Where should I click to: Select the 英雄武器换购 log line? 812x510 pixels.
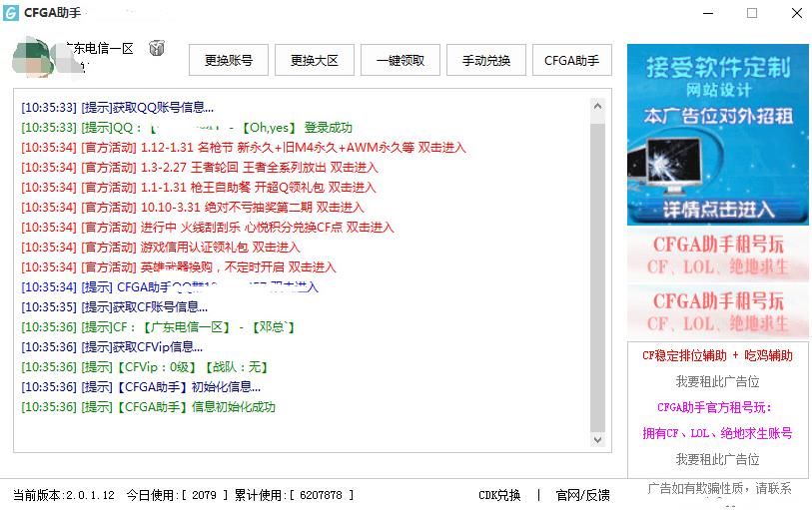[179, 267]
